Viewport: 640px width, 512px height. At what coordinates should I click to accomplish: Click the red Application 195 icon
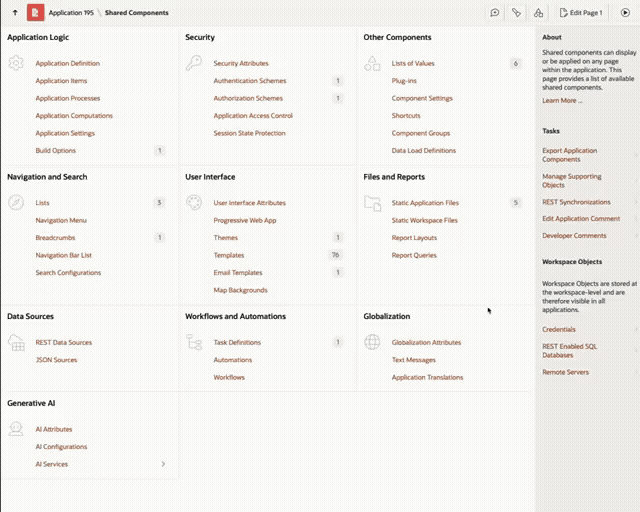[35, 13]
